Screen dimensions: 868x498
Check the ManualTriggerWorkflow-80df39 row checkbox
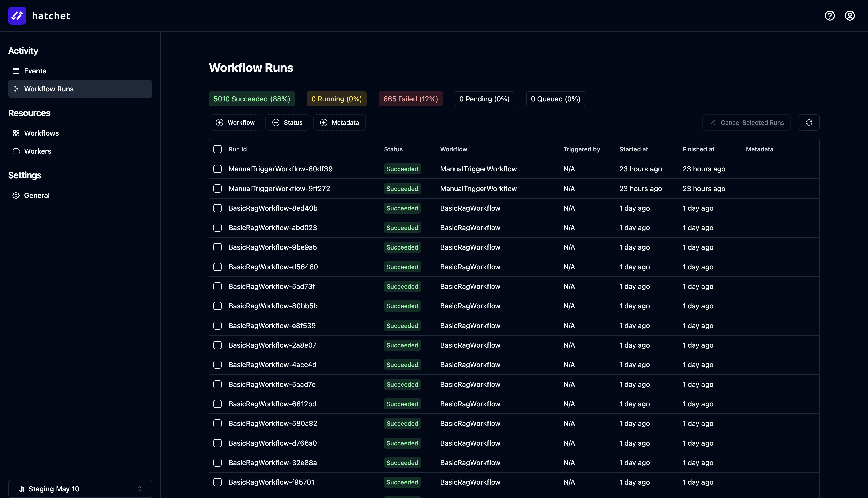(x=217, y=169)
